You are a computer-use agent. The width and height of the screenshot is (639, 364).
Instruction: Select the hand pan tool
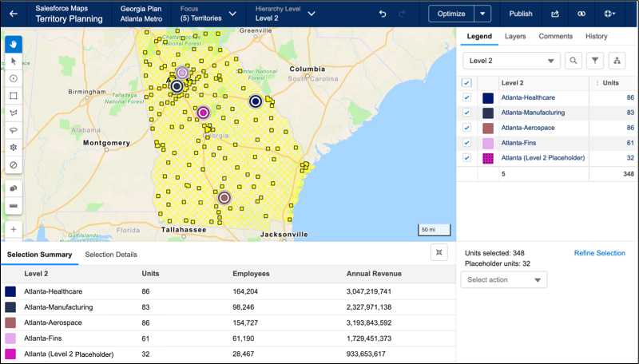tap(14, 44)
